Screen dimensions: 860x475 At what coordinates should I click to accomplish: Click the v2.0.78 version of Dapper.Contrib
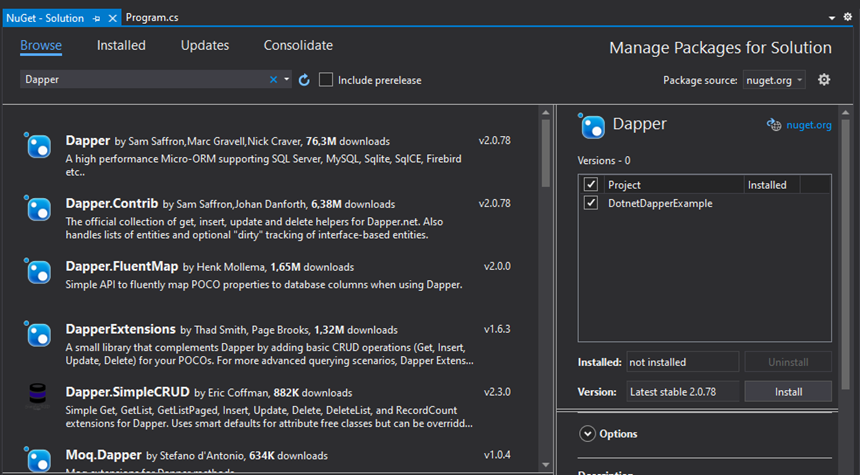click(495, 203)
